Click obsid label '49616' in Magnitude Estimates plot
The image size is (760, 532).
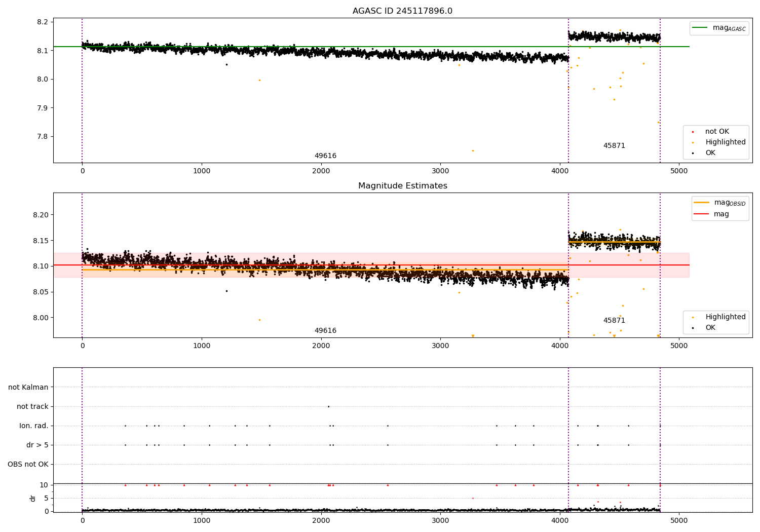point(325,331)
